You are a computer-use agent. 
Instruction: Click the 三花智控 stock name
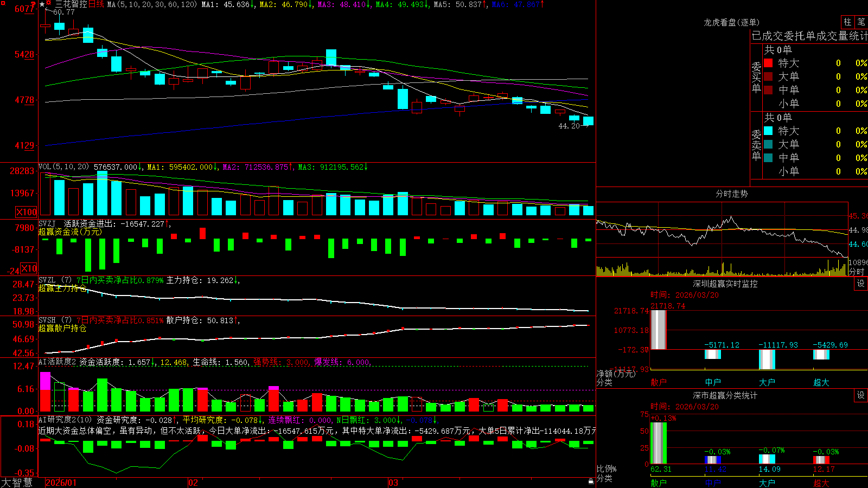pyautogui.click(x=71, y=4)
